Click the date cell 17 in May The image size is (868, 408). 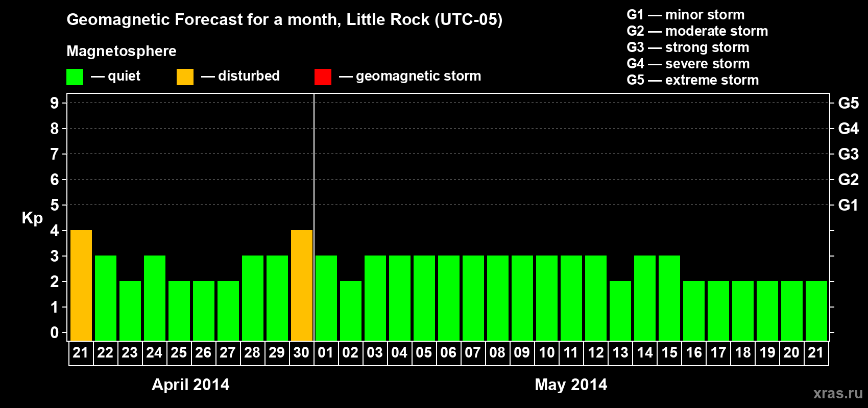(x=718, y=353)
